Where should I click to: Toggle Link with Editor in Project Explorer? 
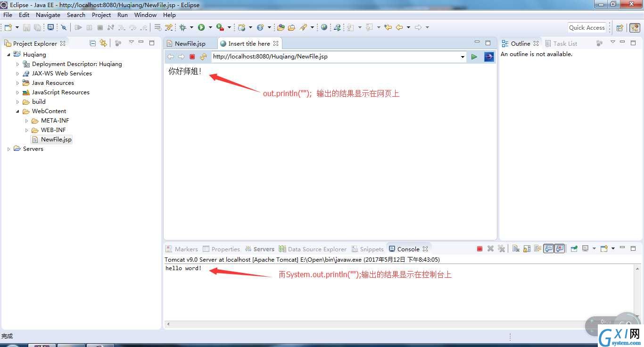(x=103, y=43)
